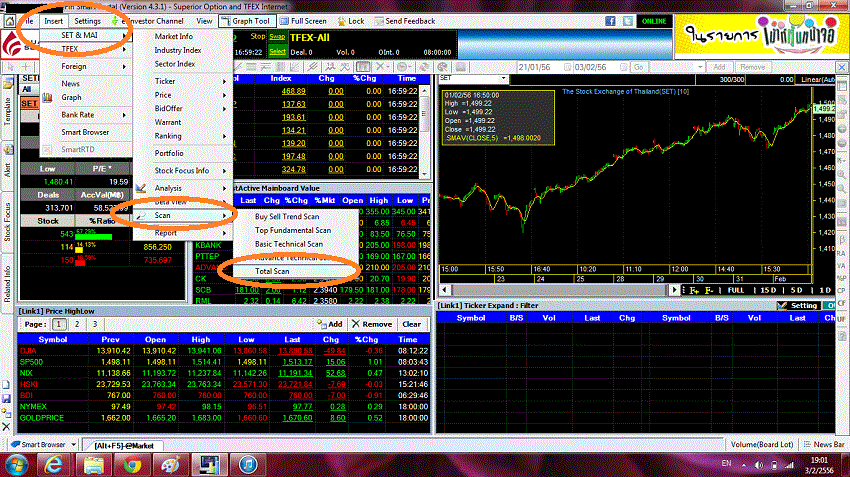This screenshot has width=850, height=477.
Task: Select Warrant menu item
Action: (183, 122)
